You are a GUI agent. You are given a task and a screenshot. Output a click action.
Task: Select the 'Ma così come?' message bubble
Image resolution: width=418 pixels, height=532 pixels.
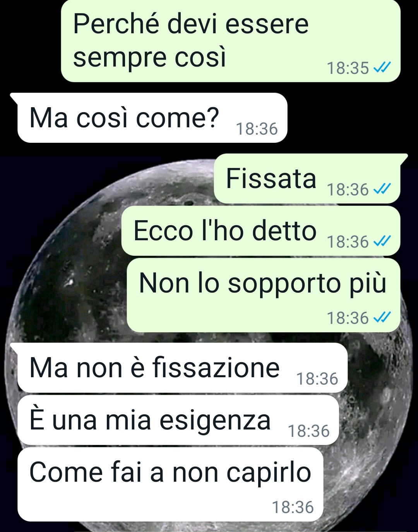click(152, 118)
